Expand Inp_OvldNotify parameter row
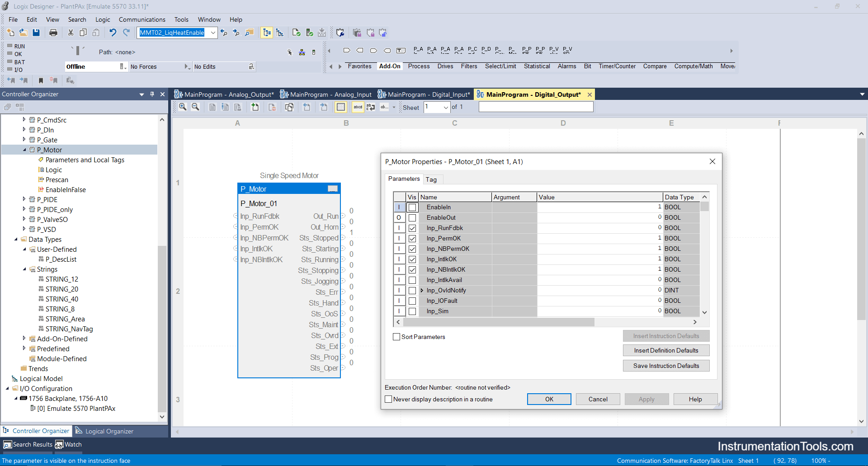The height and width of the screenshot is (466, 868). 422,290
